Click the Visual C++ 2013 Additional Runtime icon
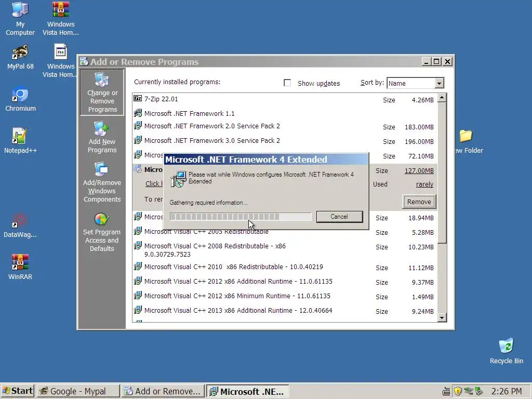Viewport: 532px width, 399px height. (x=137, y=310)
